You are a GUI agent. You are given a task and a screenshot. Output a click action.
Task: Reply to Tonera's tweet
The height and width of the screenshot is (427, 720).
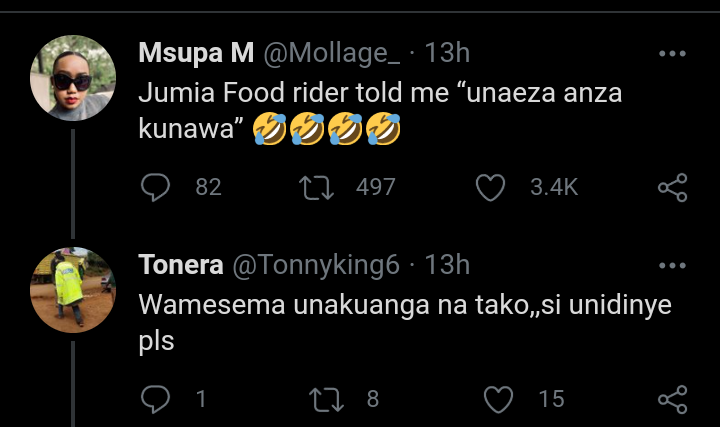[156, 399]
